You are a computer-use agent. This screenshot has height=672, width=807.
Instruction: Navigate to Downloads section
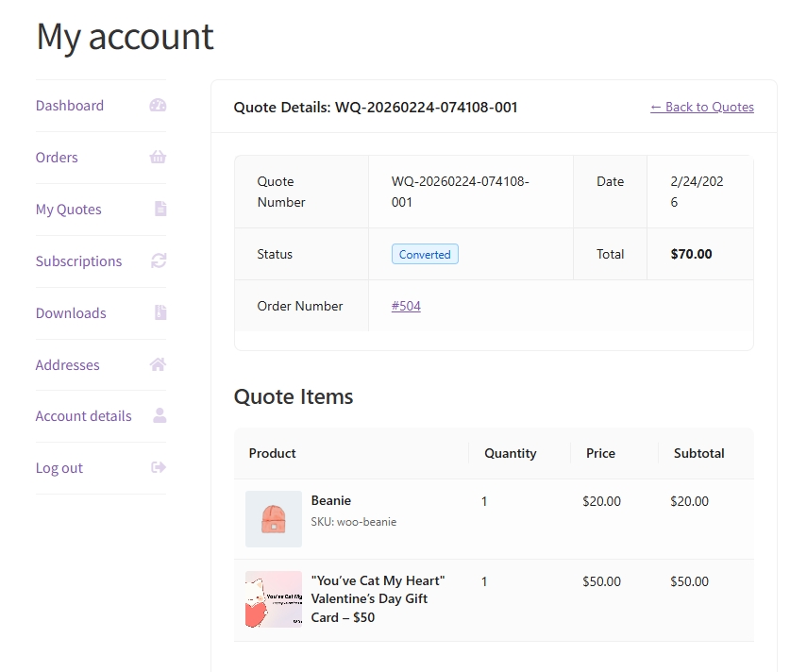71,313
